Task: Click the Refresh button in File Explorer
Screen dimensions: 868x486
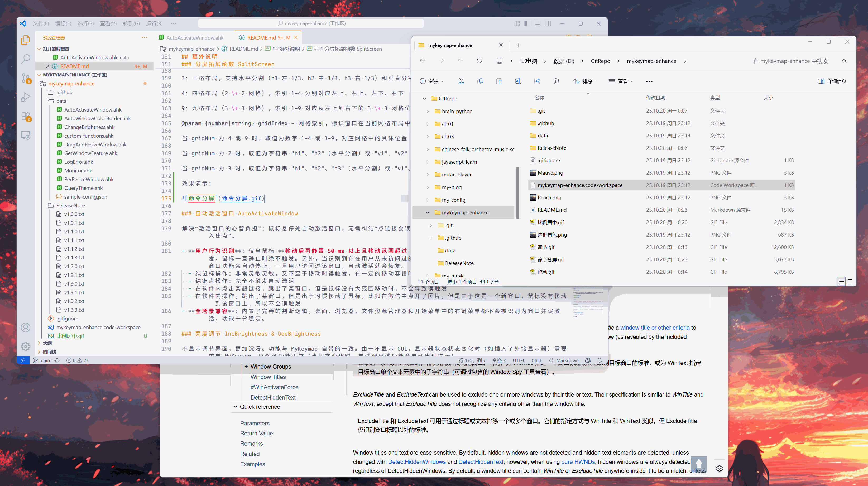Action: click(479, 61)
